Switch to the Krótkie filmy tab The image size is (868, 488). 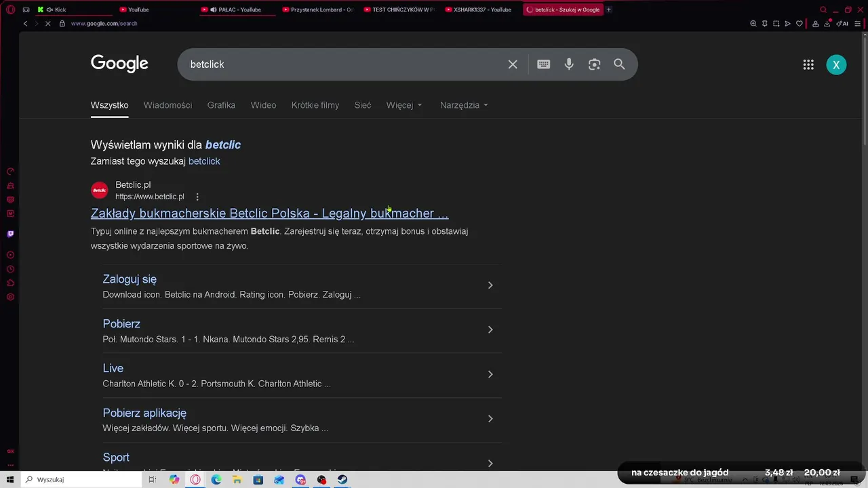coord(315,105)
